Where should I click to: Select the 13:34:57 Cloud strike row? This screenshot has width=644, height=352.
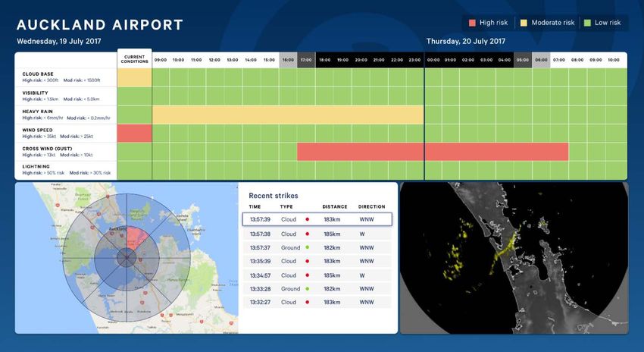[317, 275]
